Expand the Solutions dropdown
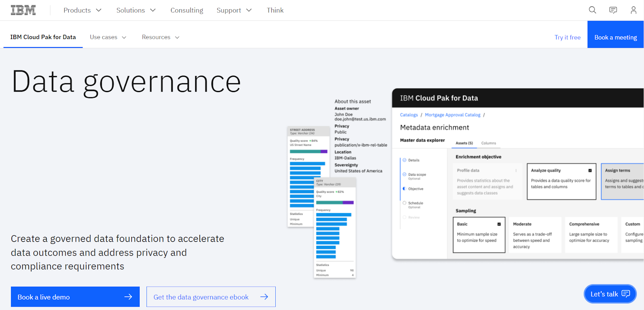This screenshot has width=644, height=310. click(x=136, y=10)
